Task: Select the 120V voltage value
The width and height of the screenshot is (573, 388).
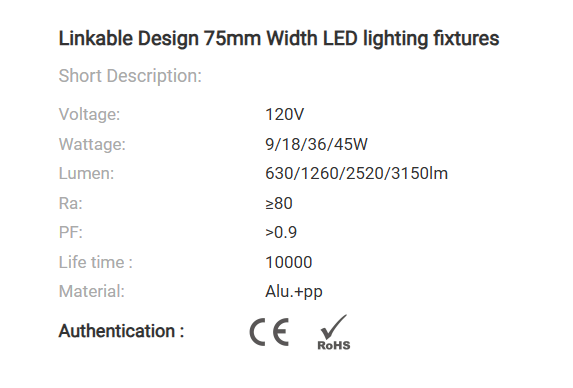Action: pyautogui.click(x=284, y=114)
